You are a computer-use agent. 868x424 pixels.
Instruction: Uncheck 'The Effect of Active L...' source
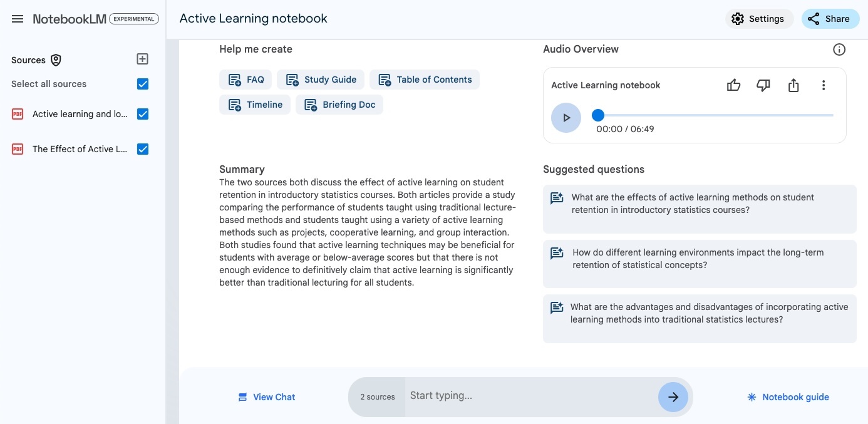pos(143,149)
